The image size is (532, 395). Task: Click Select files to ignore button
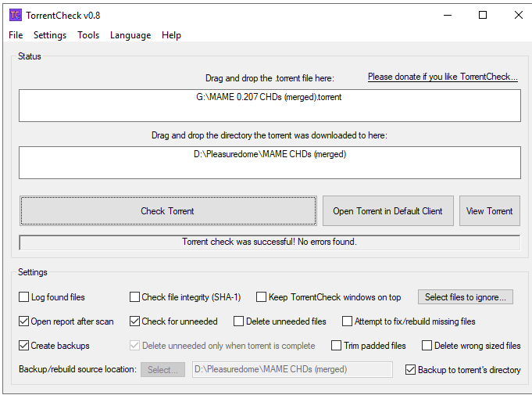pos(465,297)
